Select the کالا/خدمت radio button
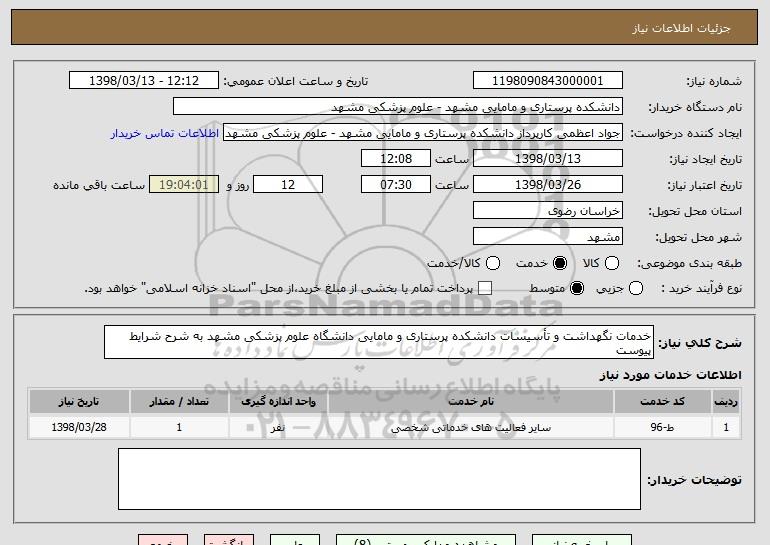Screen dimensions: 770x545 [493, 263]
